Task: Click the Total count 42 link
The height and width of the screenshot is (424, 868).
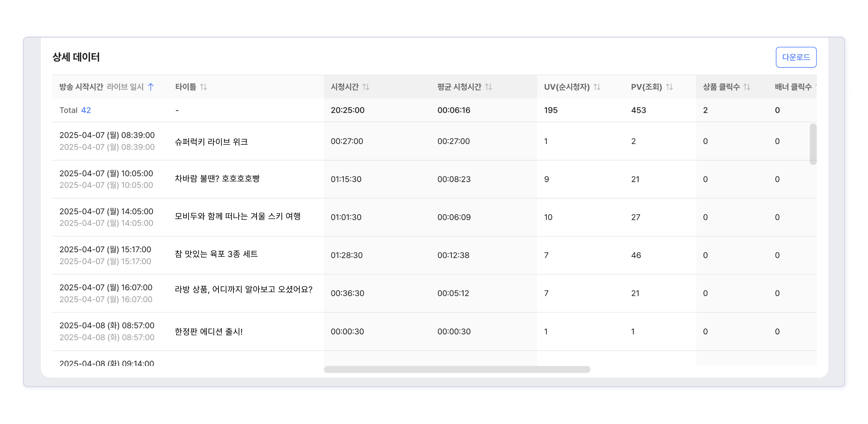Action: [86, 110]
